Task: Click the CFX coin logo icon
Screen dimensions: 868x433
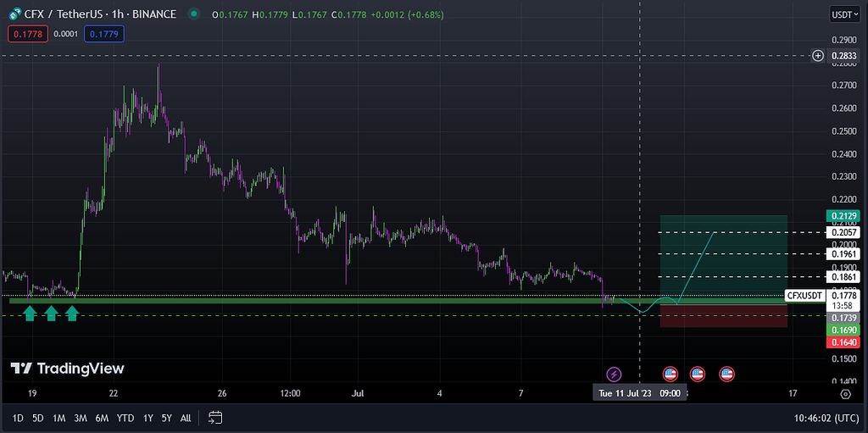Action: pyautogui.click(x=15, y=14)
